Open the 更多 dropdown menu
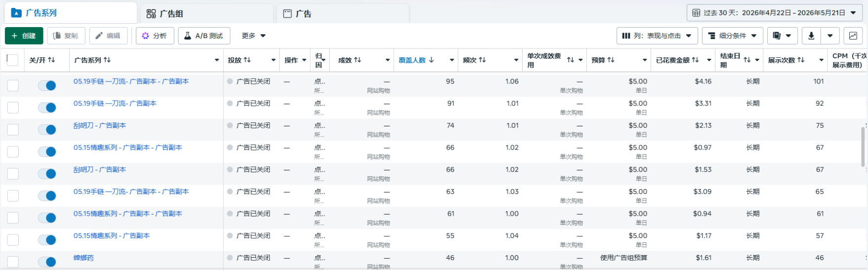Viewport: 868px width, 271px height. pyautogui.click(x=253, y=36)
